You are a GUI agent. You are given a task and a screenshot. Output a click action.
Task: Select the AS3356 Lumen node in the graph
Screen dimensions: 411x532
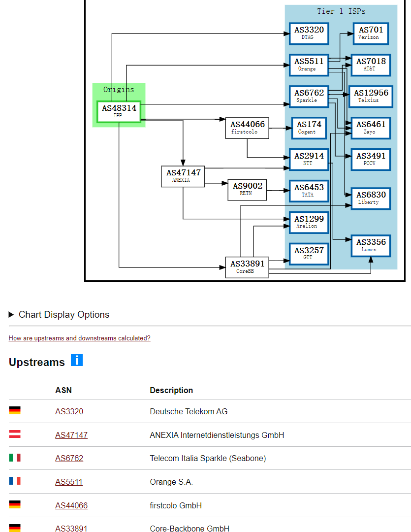[x=371, y=246]
